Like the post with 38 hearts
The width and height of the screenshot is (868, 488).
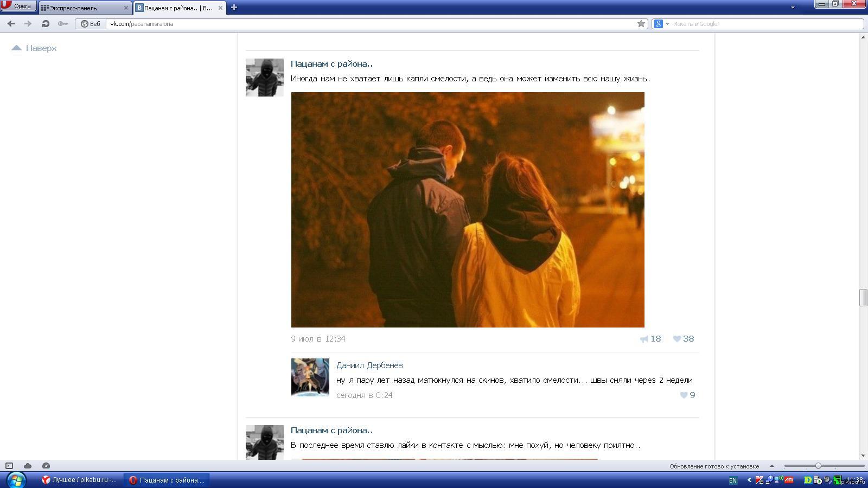[684, 338]
